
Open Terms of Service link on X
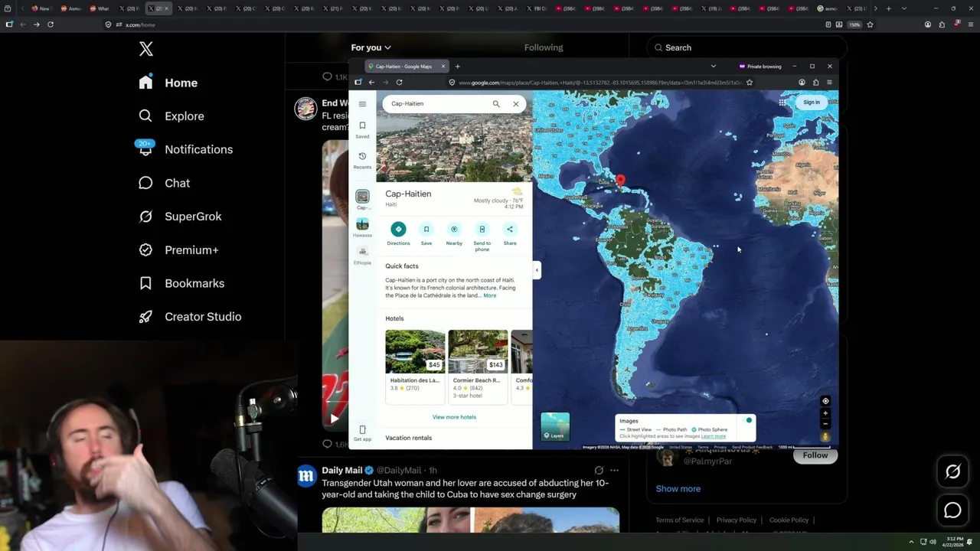[679, 520]
